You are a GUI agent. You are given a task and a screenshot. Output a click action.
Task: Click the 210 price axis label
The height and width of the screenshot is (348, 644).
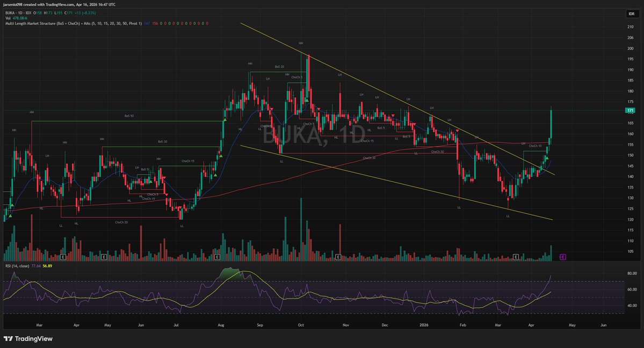(x=630, y=27)
